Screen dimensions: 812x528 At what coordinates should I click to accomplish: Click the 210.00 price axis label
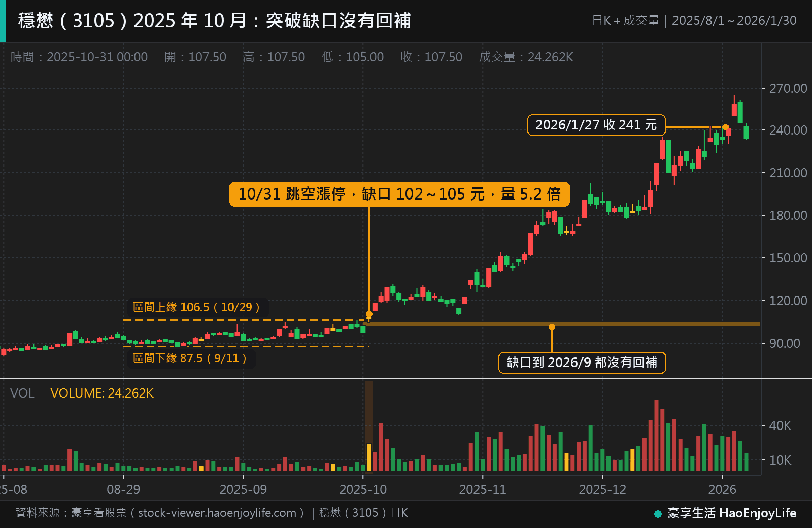(x=788, y=173)
